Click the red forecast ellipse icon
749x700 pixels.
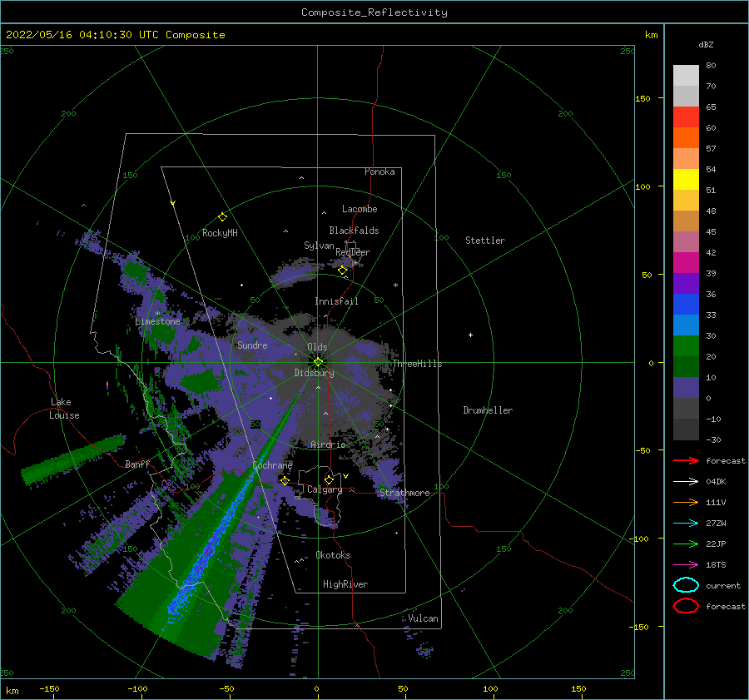coord(686,606)
